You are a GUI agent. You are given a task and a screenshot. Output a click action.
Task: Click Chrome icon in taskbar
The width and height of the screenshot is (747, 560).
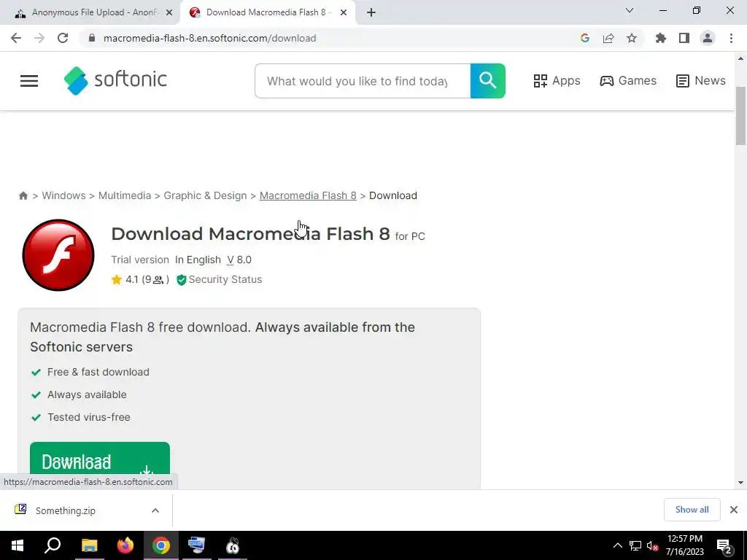click(x=161, y=545)
